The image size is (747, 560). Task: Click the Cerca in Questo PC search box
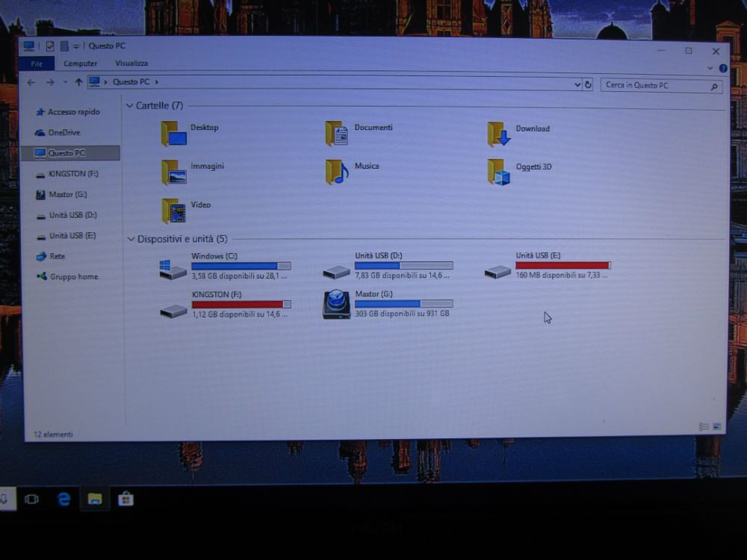(x=656, y=86)
